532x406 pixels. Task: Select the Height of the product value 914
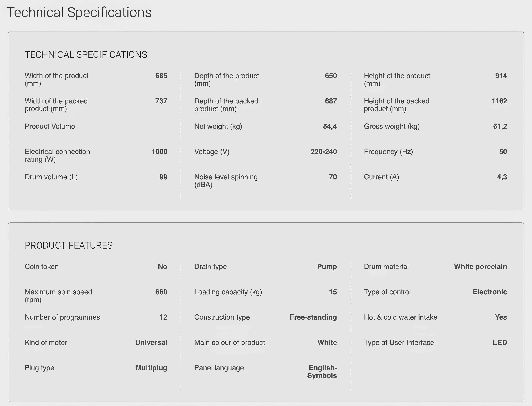point(501,76)
